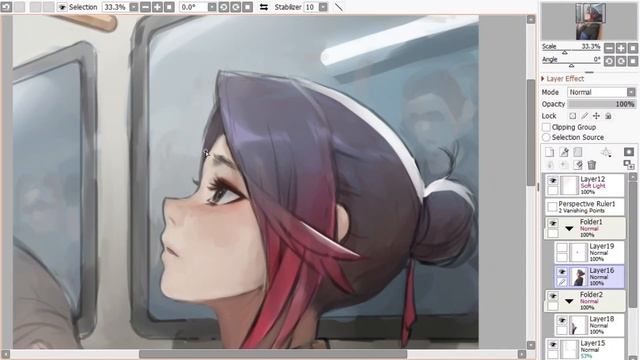Create a new linework (pen) layer

pos(564,152)
